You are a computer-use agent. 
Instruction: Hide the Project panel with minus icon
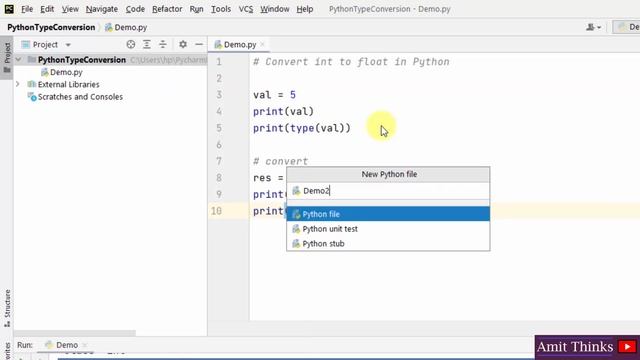pyautogui.click(x=199, y=44)
